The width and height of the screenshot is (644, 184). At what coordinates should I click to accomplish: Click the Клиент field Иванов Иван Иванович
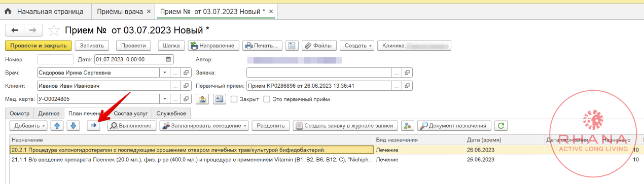(x=104, y=86)
